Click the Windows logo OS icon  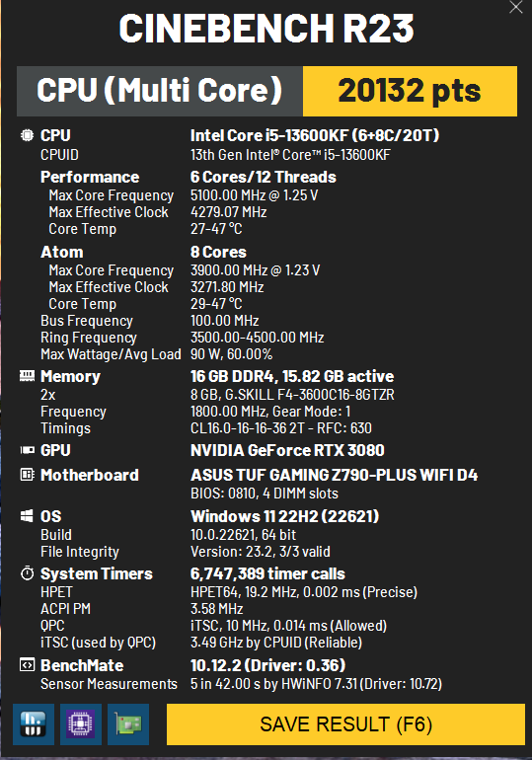27,515
